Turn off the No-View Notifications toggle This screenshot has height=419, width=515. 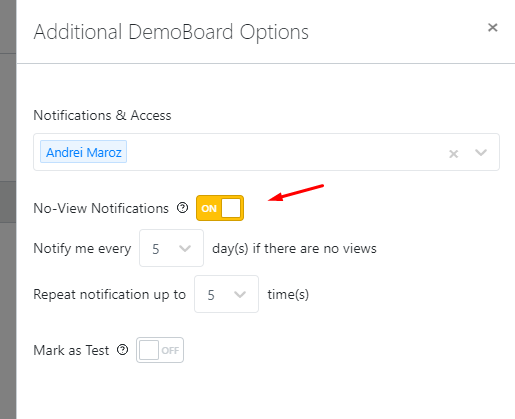coord(220,208)
